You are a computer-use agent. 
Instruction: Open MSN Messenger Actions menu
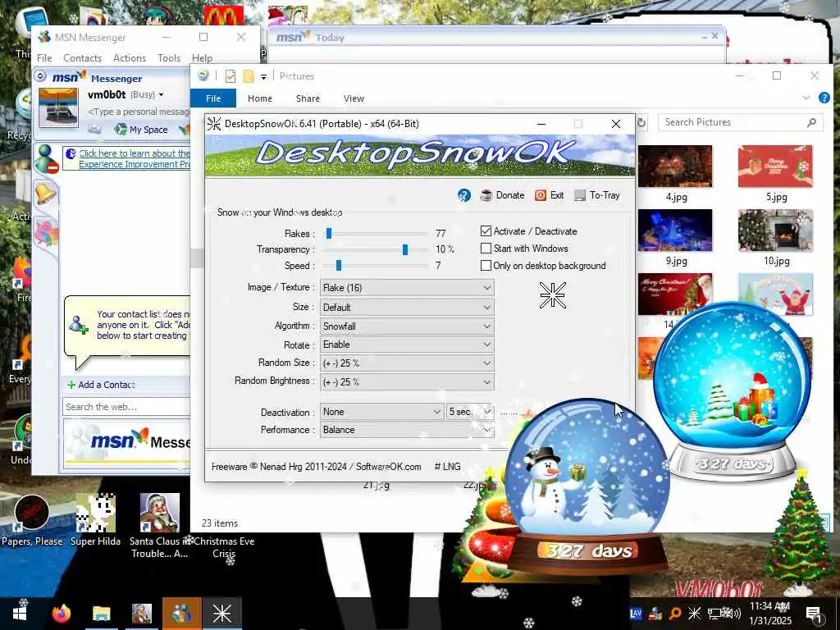coord(129,58)
